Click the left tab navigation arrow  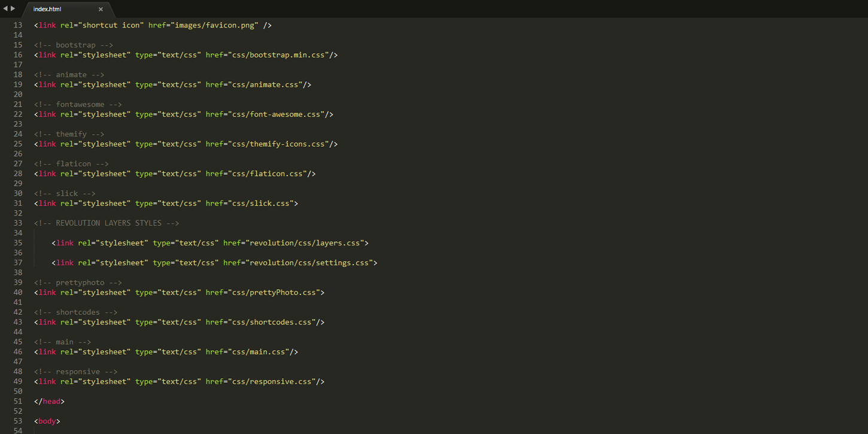click(x=5, y=8)
